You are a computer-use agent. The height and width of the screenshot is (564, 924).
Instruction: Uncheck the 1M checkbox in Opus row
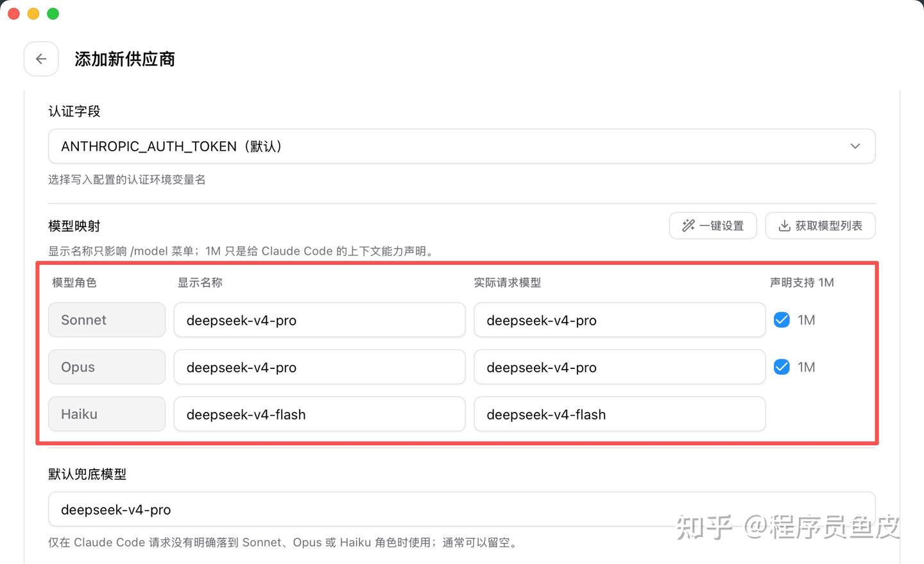(x=782, y=367)
